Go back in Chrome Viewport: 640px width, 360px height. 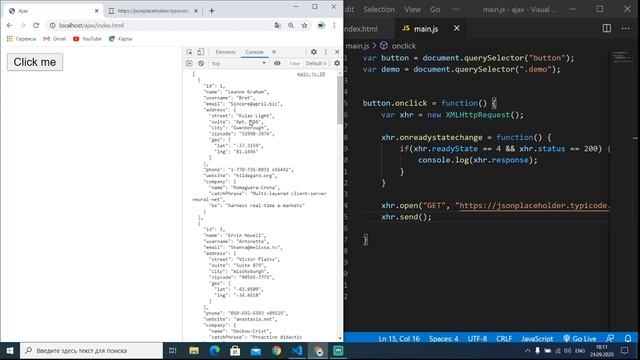(9, 25)
